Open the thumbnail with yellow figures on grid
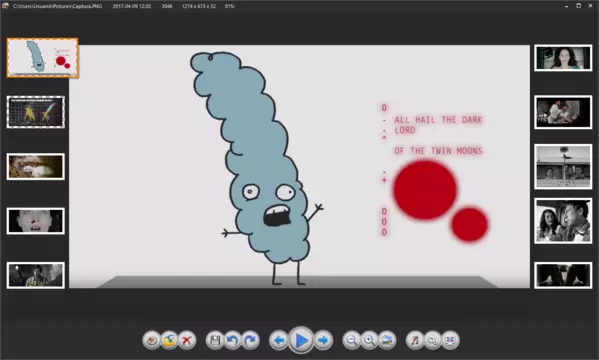 pos(36,112)
